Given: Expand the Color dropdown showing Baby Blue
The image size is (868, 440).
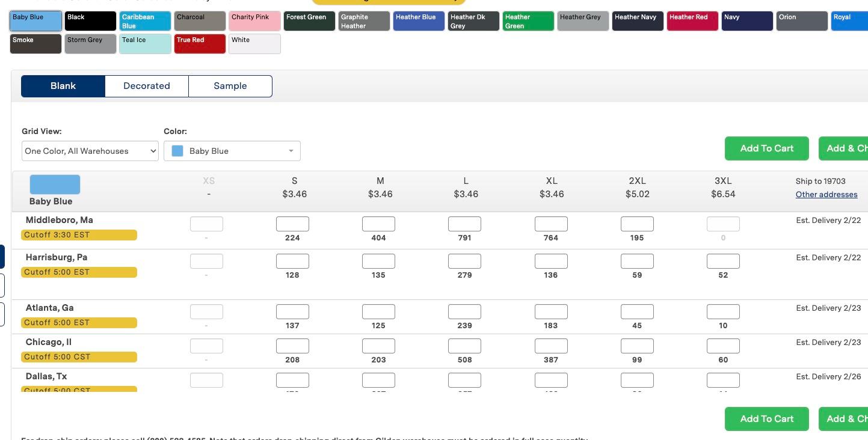Looking at the screenshot, I should point(232,151).
